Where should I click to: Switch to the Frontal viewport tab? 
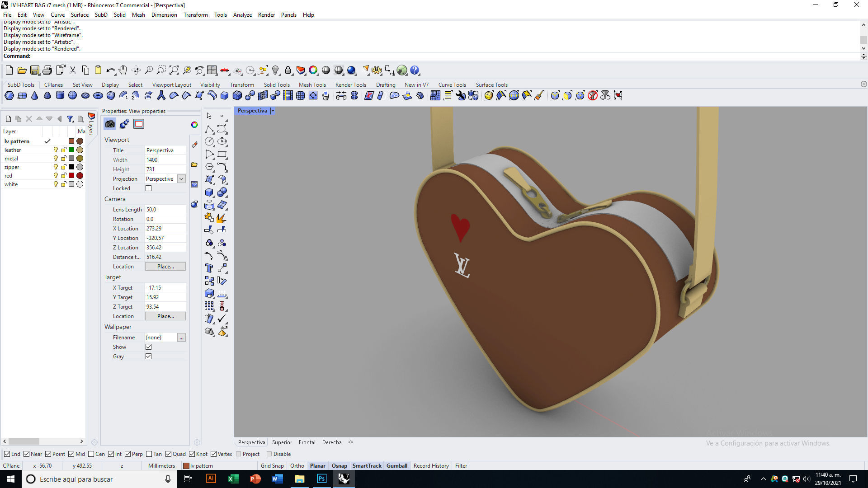[x=307, y=442]
